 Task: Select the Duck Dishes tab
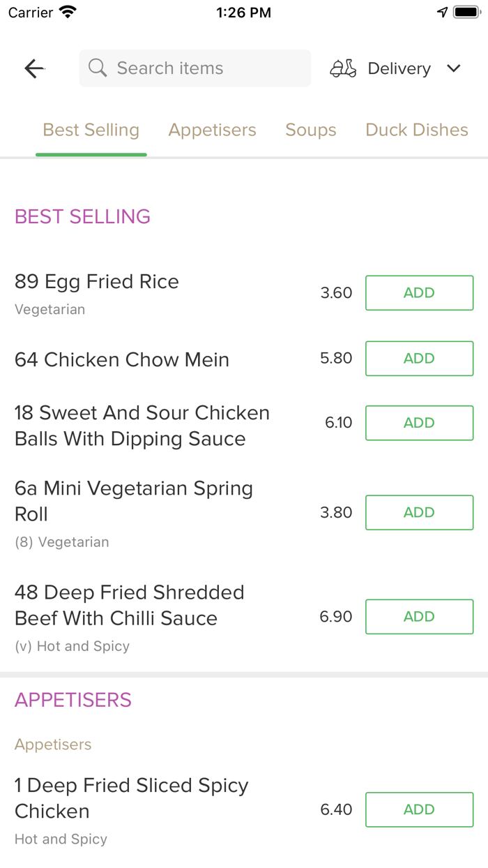416,130
